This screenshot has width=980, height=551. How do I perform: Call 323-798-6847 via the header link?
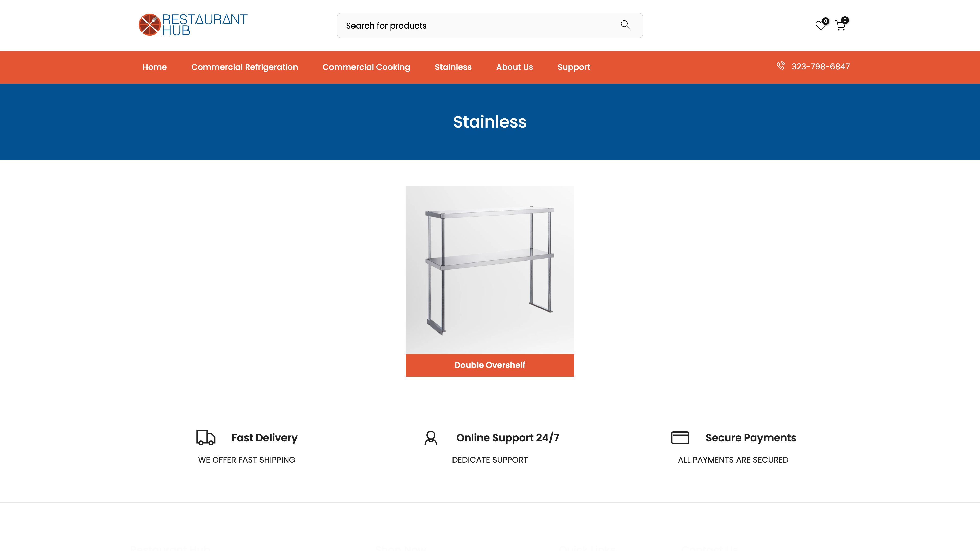[x=820, y=66]
